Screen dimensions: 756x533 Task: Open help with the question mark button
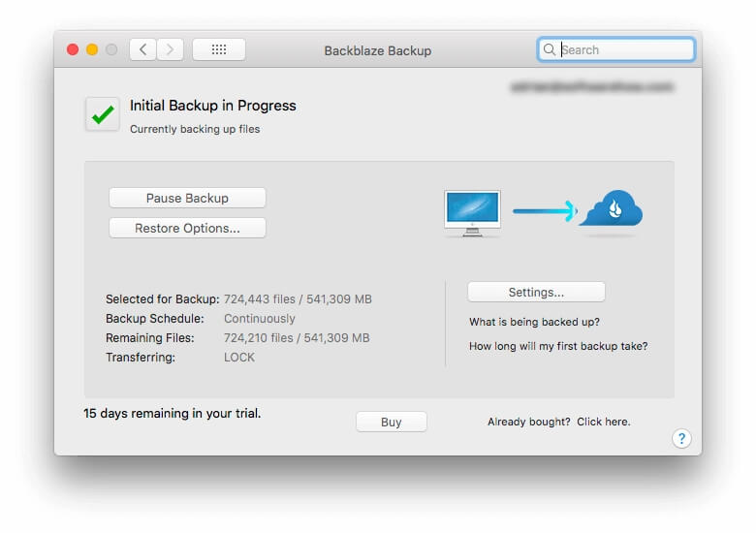point(681,439)
